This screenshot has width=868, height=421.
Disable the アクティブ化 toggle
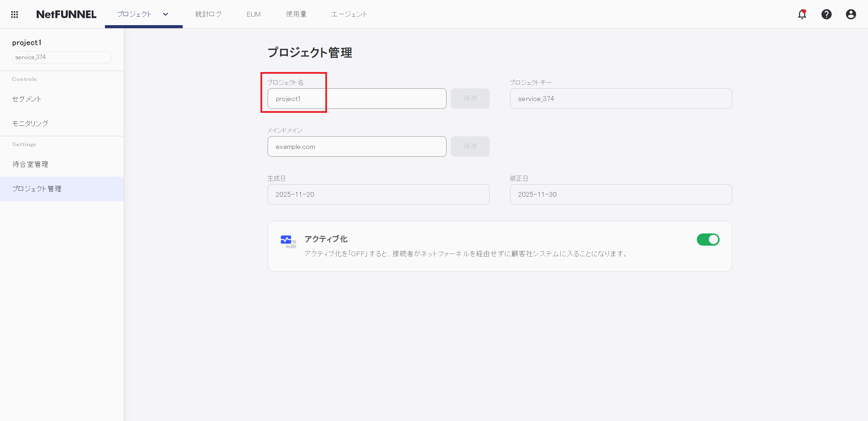708,240
